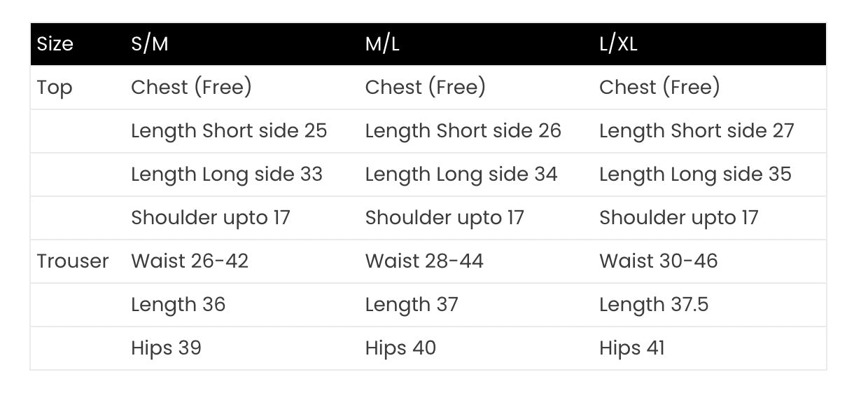Select the M/L column header
The width and height of the screenshot is (868, 398).
coord(382,44)
